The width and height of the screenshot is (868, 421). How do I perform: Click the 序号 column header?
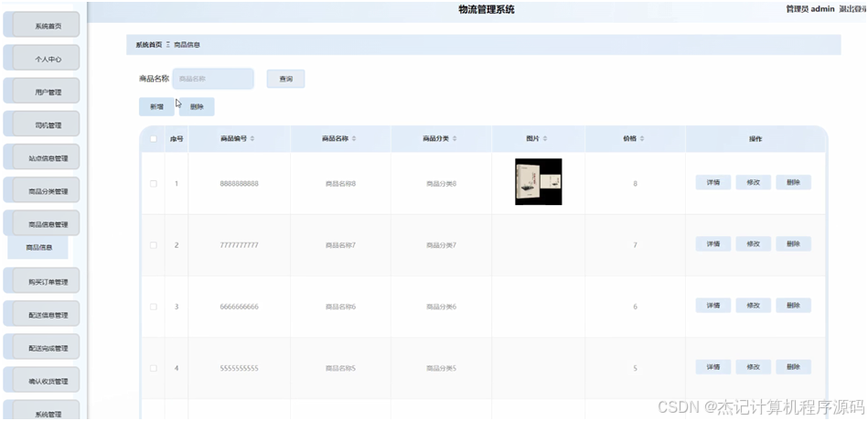click(x=176, y=139)
